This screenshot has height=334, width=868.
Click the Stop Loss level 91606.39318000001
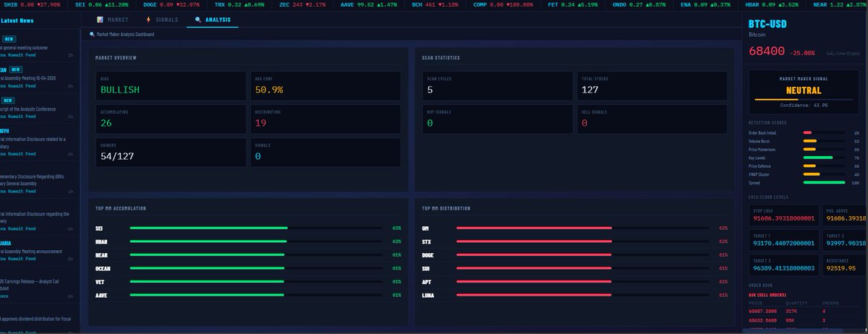point(784,218)
